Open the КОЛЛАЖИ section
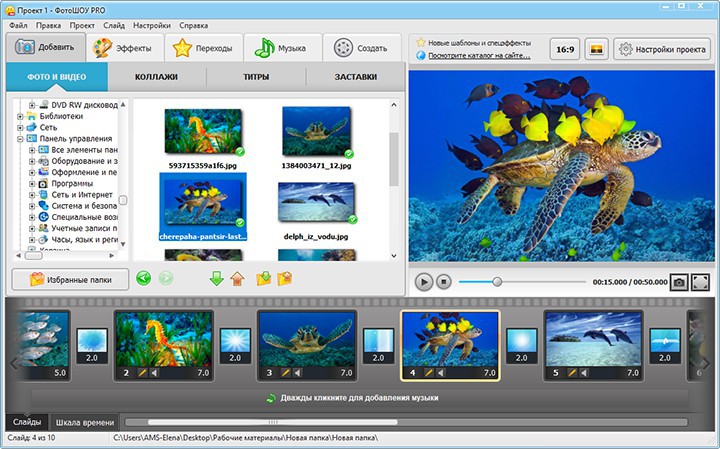 click(156, 77)
